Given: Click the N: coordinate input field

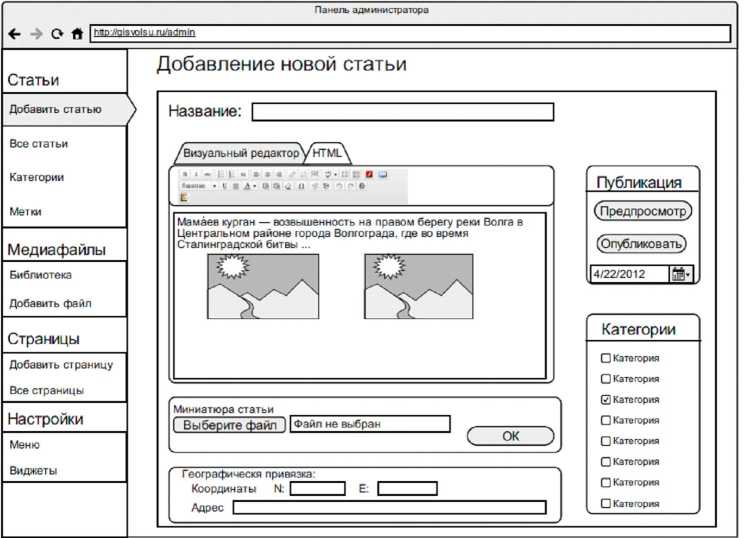Looking at the screenshot, I should [318, 488].
